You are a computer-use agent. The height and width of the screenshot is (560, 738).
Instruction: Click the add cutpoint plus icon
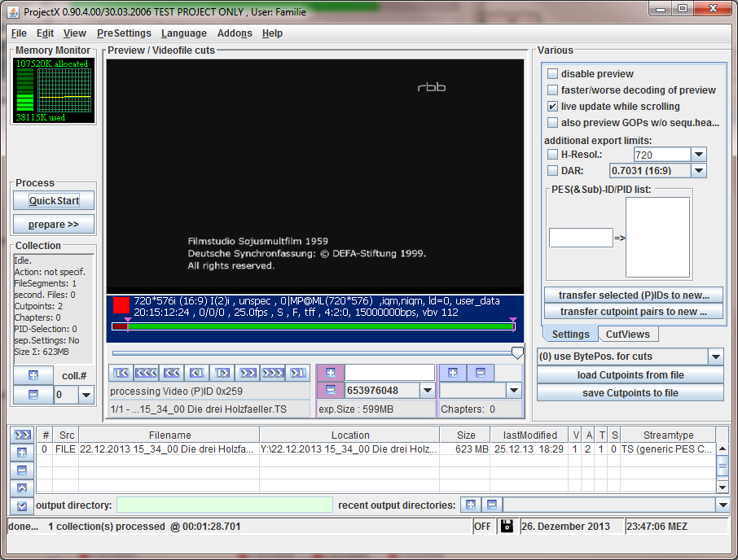pos(330,373)
